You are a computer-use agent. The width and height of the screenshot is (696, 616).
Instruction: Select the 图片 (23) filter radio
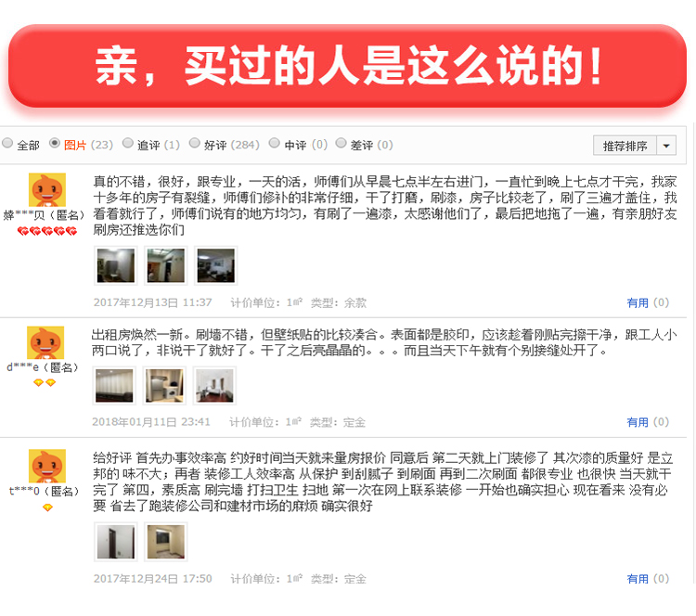pyautogui.click(x=55, y=144)
